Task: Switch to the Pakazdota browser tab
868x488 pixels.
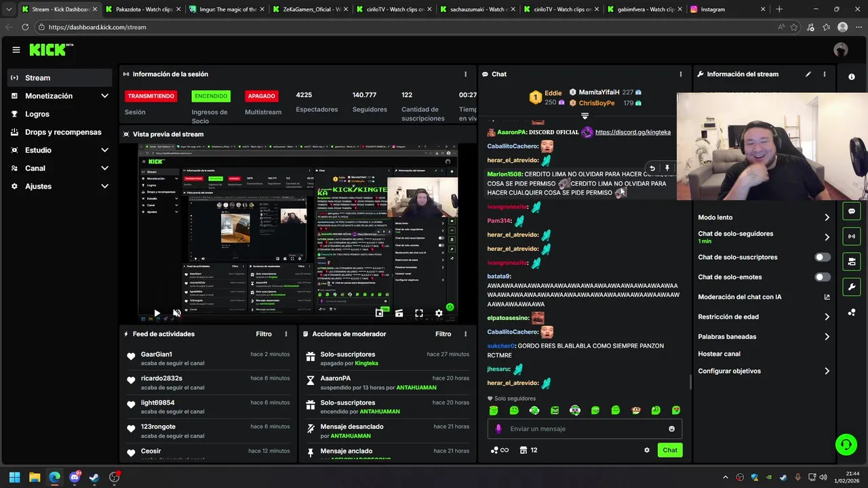Action: 142,9
